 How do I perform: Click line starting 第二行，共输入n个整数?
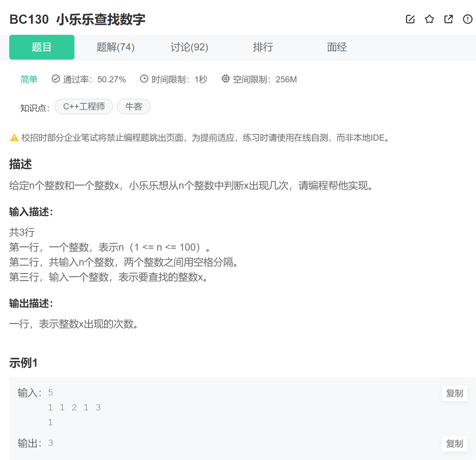124,262
